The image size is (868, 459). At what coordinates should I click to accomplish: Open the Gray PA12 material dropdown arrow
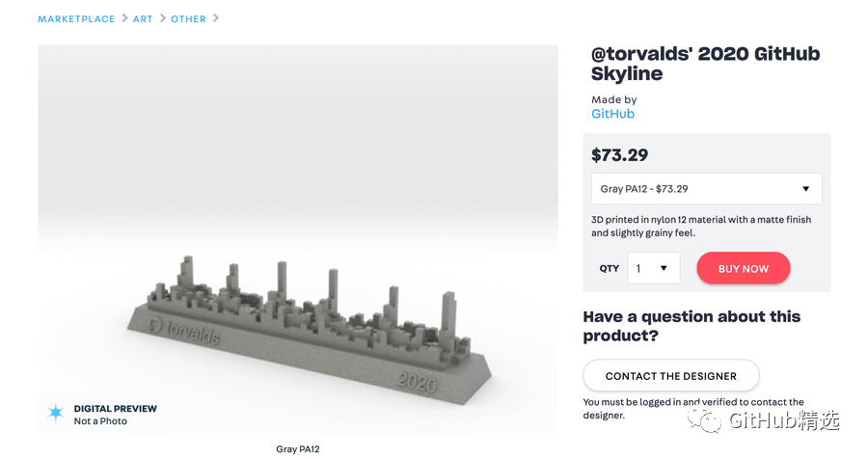point(806,189)
